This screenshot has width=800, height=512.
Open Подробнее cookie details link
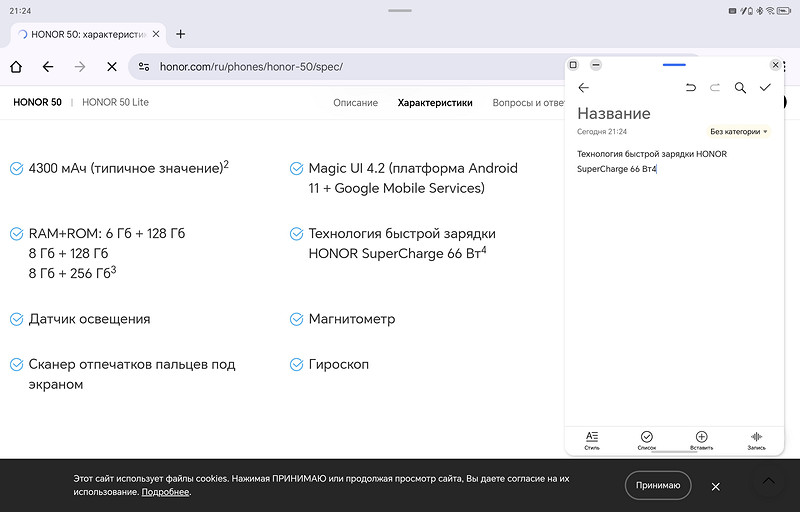(165, 492)
